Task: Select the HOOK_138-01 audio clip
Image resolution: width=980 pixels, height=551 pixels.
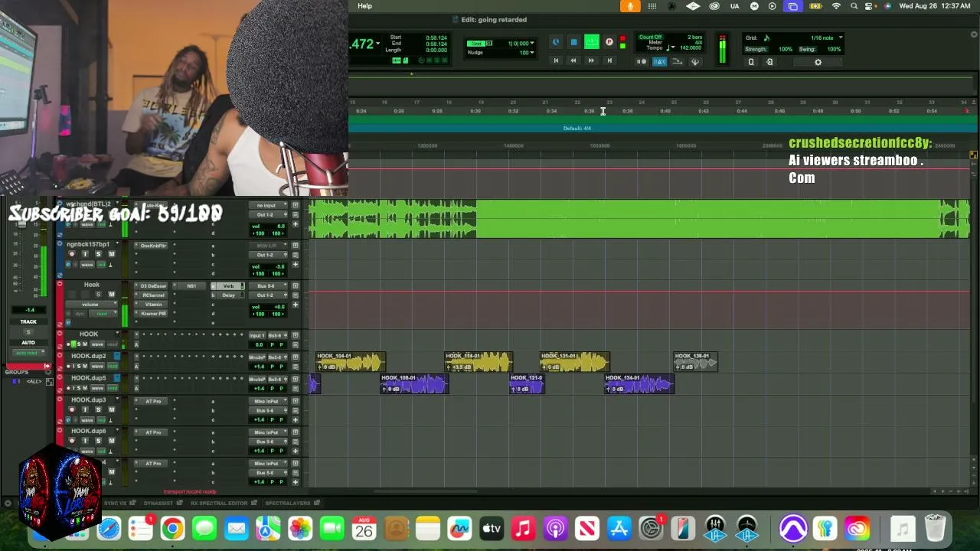Action: point(696,362)
